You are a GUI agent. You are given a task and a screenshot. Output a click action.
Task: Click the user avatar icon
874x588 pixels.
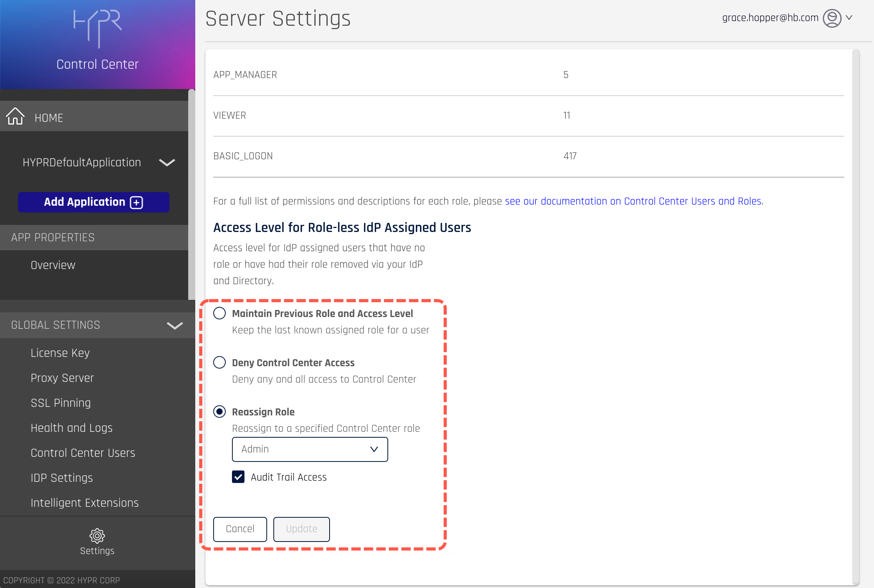click(x=832, y=18)
